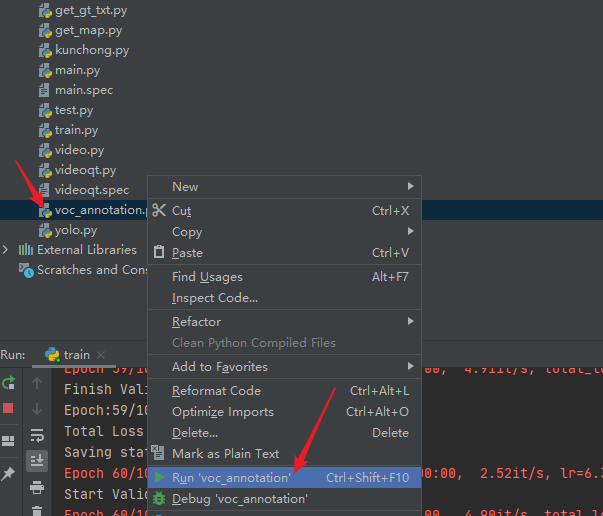The height and width of the screenshot is (516, 603).
Task: Click the Copy submenu arrow
Action: [410, 231]
